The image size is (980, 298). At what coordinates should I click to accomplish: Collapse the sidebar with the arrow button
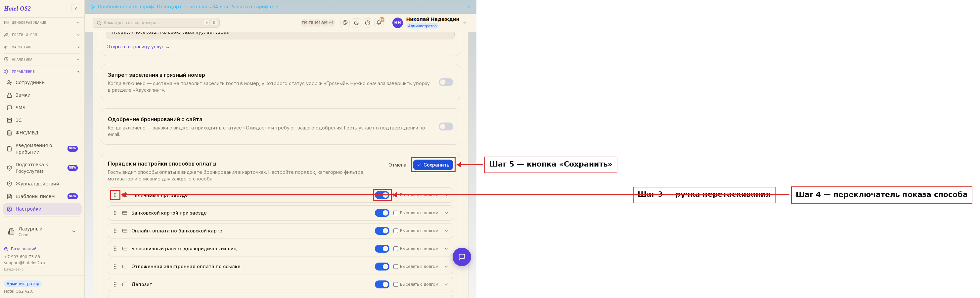point(76,8)
